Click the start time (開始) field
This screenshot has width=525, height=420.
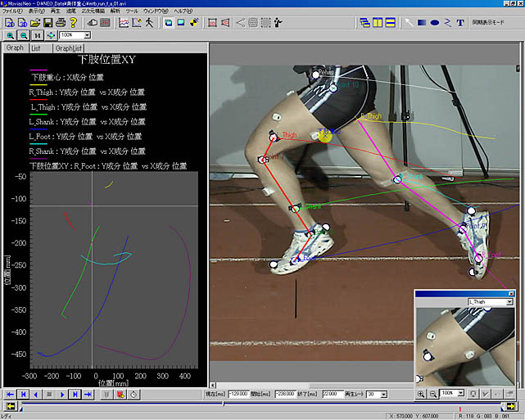(285, 395)
